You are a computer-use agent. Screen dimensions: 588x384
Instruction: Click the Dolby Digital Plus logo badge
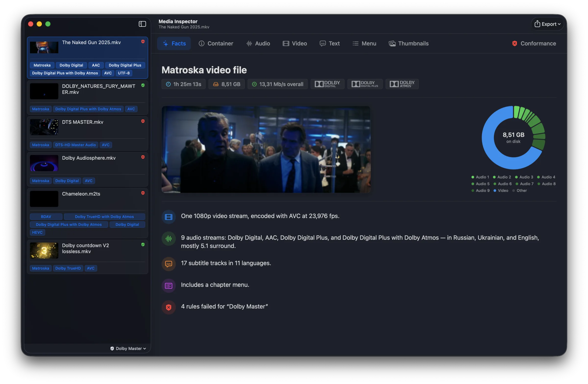[x=365, y=84]
